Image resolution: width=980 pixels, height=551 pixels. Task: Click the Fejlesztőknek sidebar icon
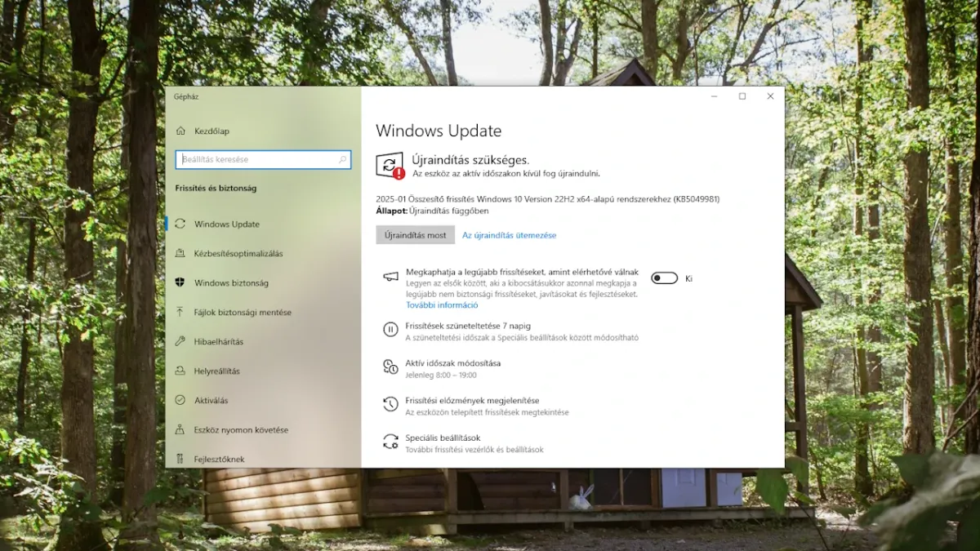[x=180, y=459]
